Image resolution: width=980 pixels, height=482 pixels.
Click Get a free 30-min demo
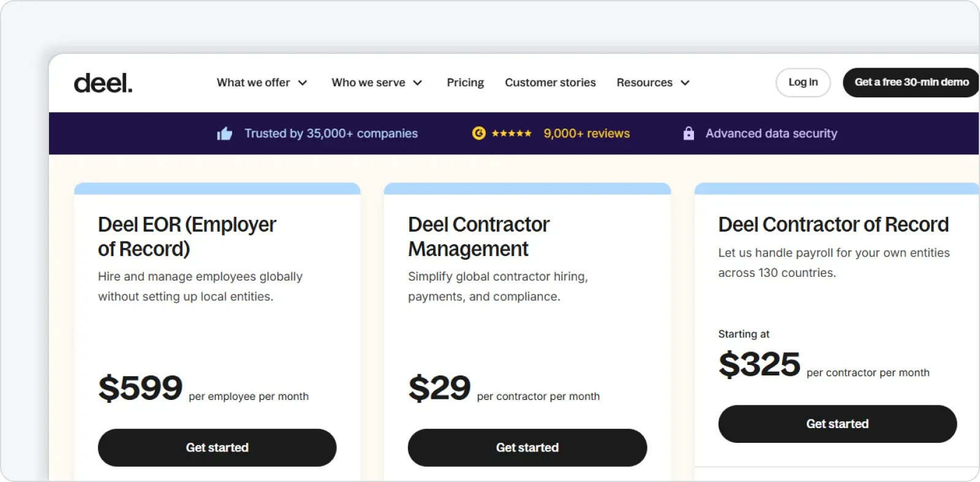point(911,83)
